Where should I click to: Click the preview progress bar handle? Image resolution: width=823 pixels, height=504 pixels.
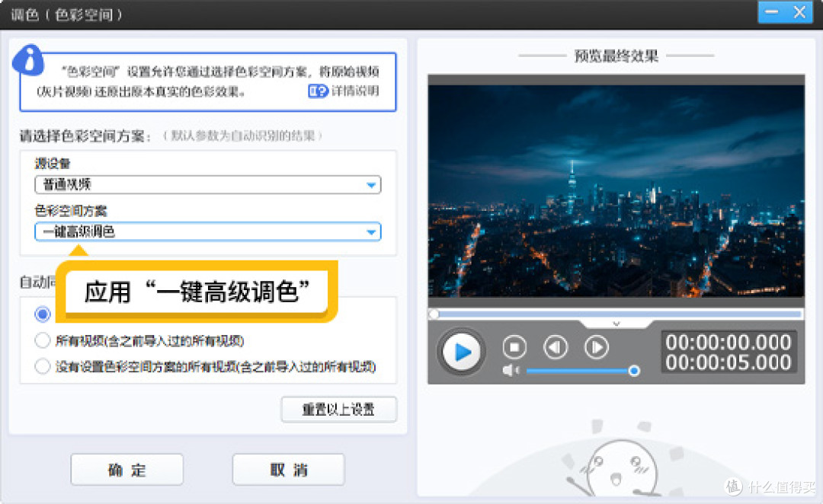(434, 314)
